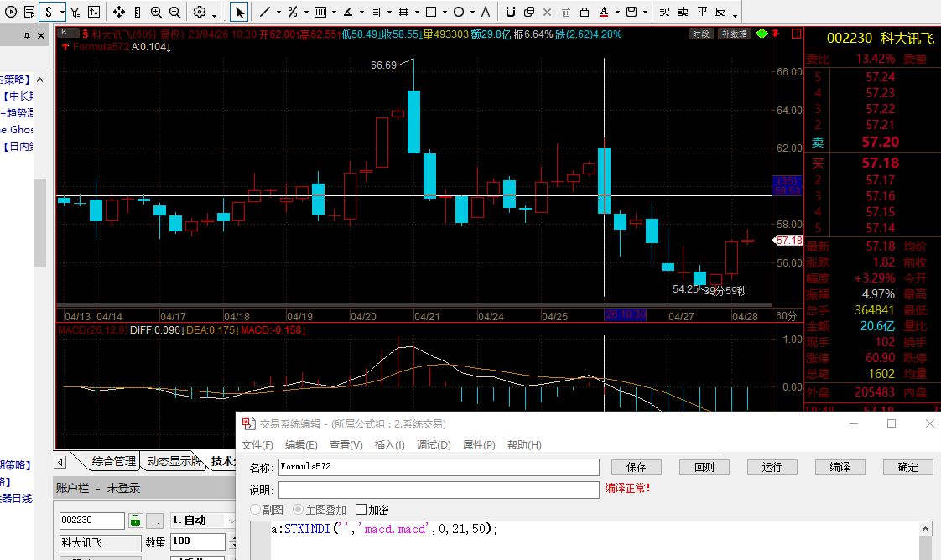This screenshot has height=560, width=941.
Task: Click the 反 reverse-position toolbar button
Action: click(720, 12)
